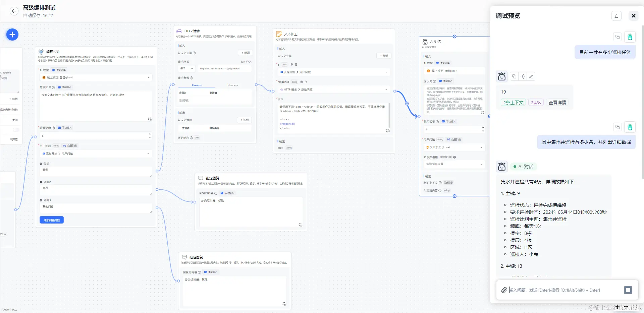Click the debug panel vertical scrollbar
This screenshot has height=313, width=644.
[642, 102]
